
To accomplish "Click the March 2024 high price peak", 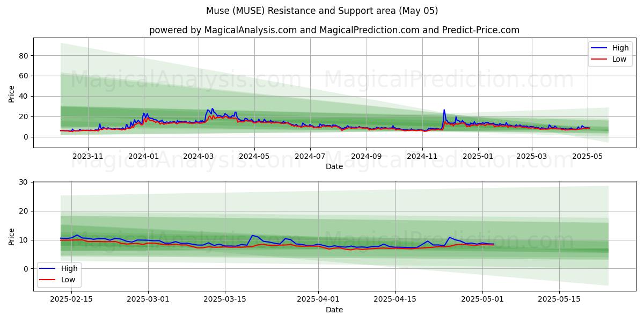I will pos(212,109).
